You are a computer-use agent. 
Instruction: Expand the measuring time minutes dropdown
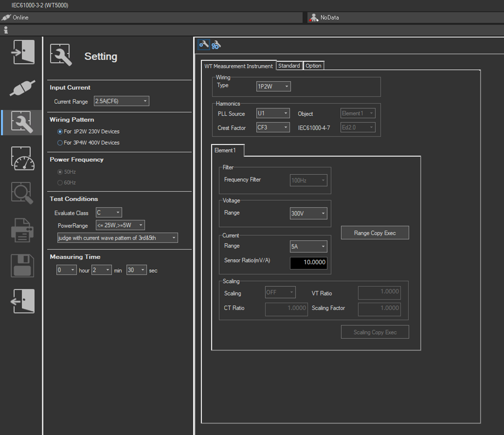102,270
